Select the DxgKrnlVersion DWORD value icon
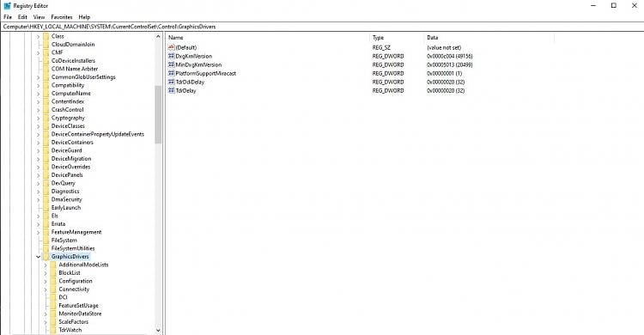Image resolution: width=644 pixels, height=335 pixels. (171, 56)
